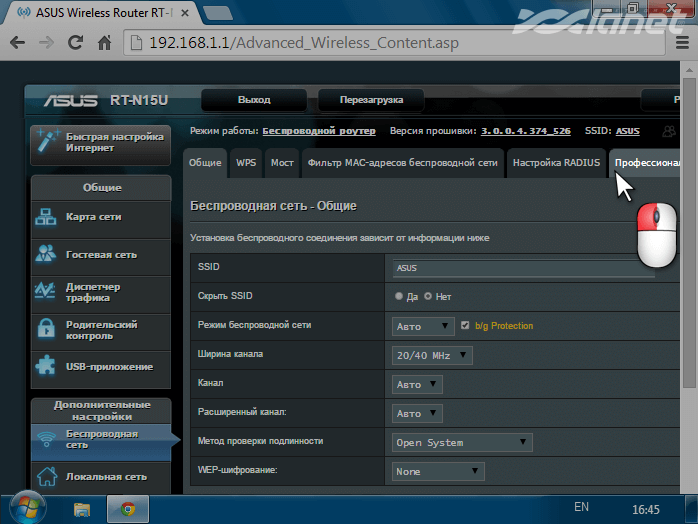This screenshot has height=524, width=698.
Task: Click the USB application puzzle icon
Action: coord(46,366)
